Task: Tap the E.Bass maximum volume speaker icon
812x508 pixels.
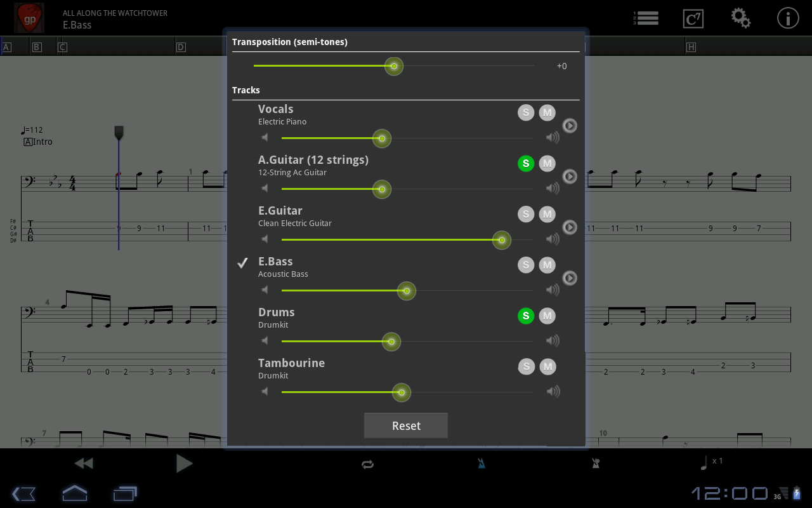Action: coord(553,290)
